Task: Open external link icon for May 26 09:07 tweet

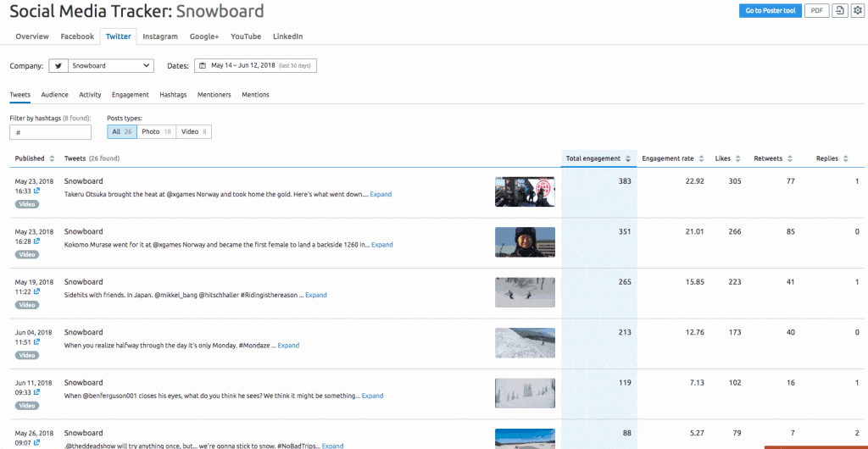Action: 37,442
